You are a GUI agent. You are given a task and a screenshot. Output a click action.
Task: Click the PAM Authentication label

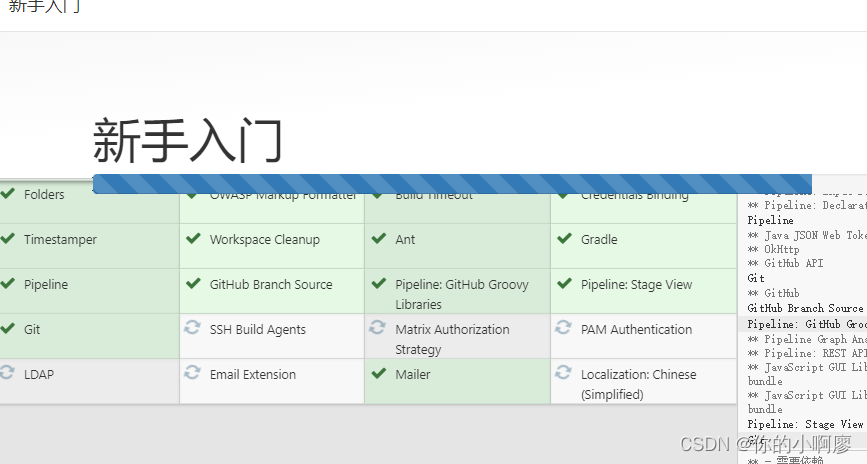636,329
